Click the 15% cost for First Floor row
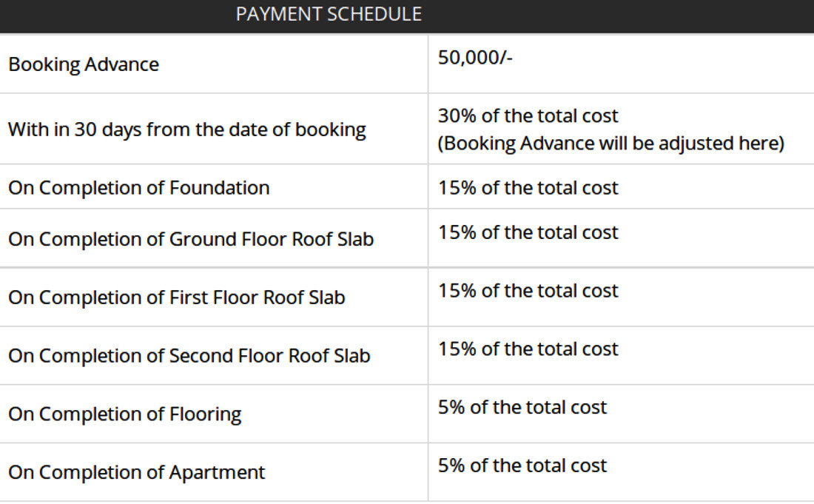This screenshot has height=504, width=814. (x=528, y=291)
